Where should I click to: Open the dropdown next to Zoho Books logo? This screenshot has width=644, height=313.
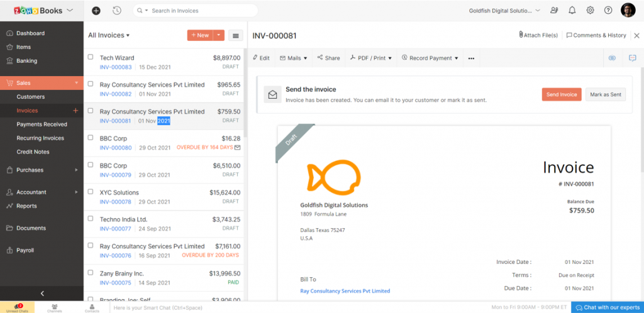pos(70,10)
